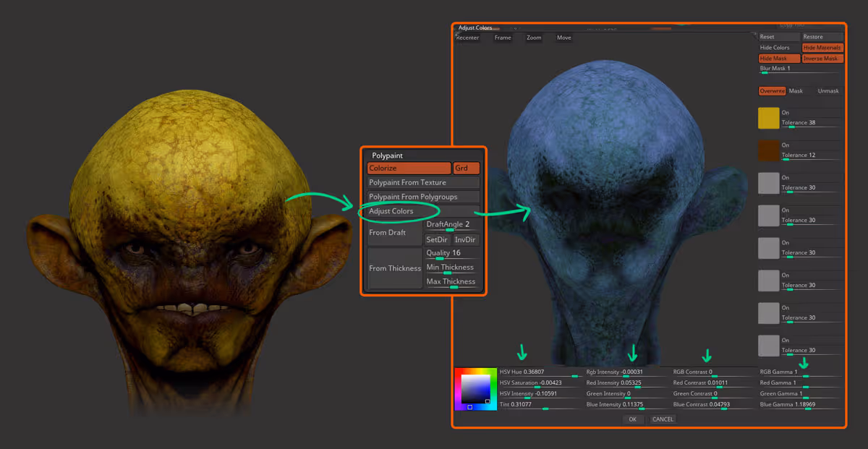The width and height of the screenshot is (868, 449).
Task: Click Polypaint From Texture
Action: click(423, 182)
